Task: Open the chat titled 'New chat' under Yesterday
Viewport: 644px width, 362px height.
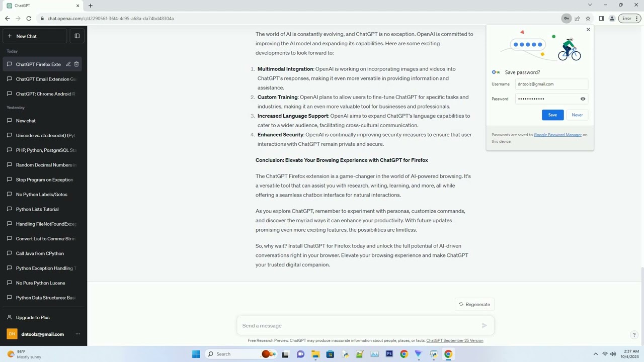Action: coord(43,121)
